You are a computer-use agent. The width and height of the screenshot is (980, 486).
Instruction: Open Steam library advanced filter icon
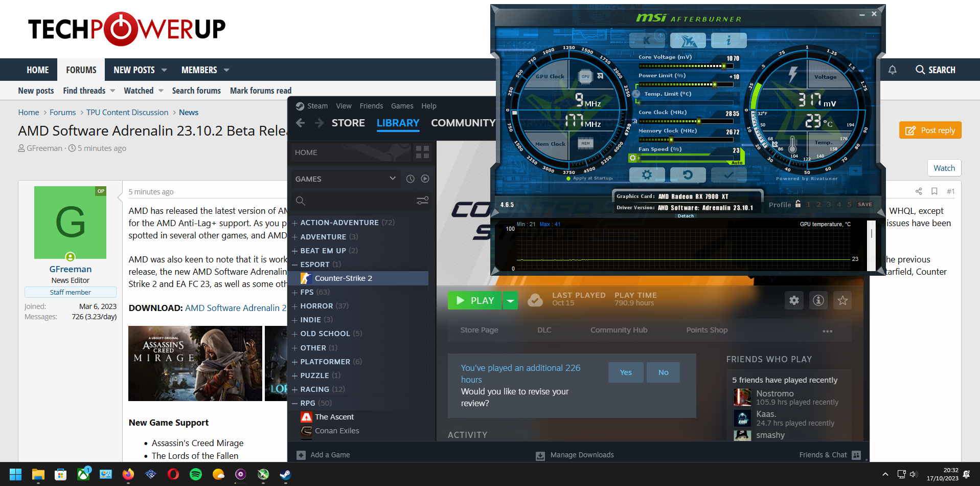[422, 201]
